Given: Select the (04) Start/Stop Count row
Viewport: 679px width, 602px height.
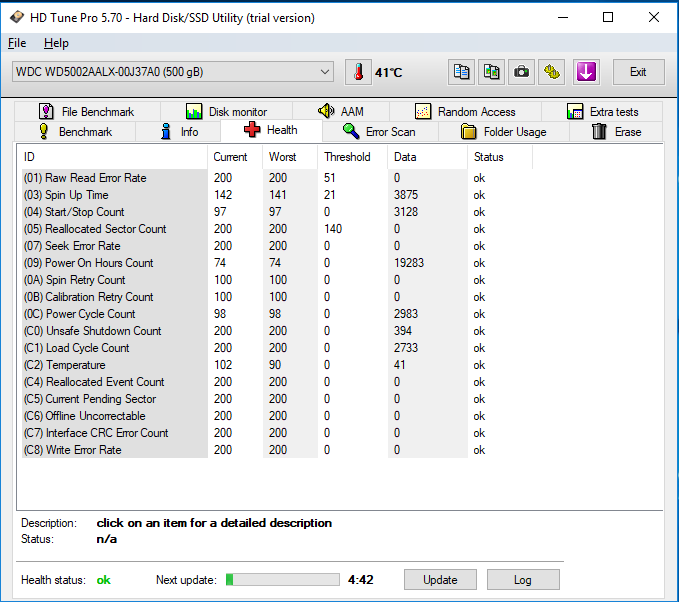Looking at the screenshot, I should coord(277,212).
